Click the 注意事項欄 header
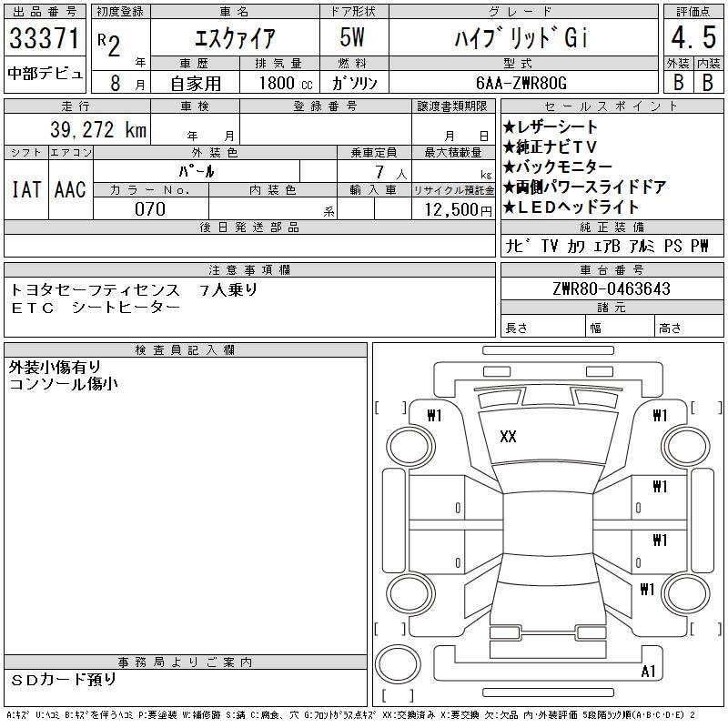728x728 pixels. click(x=249, y=269)
